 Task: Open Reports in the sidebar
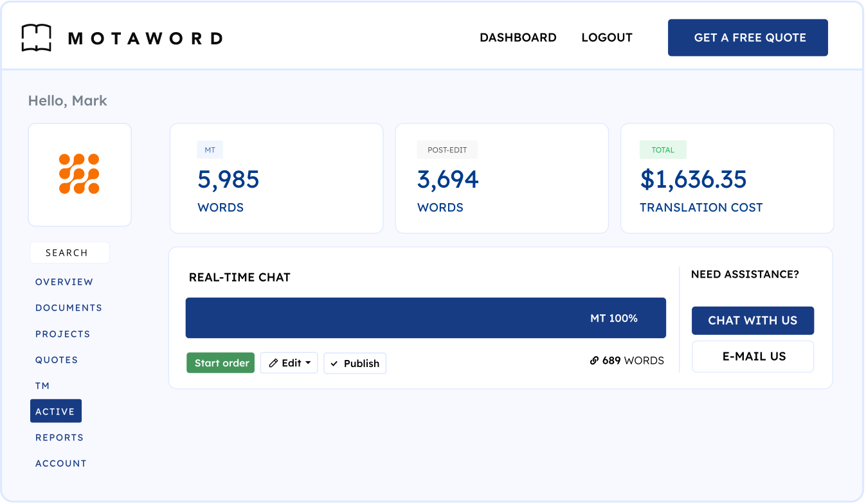60,437
